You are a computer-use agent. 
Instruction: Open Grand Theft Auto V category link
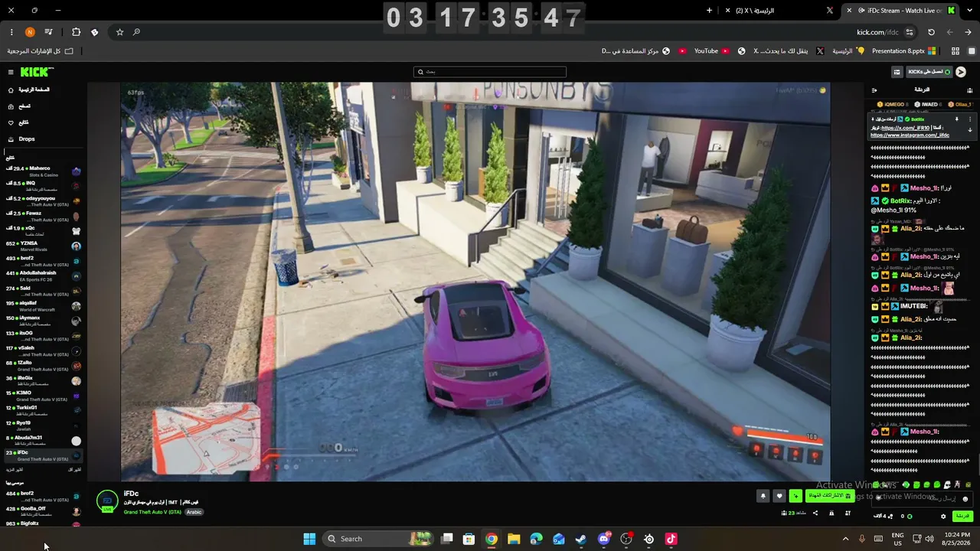tap(152, 512)
